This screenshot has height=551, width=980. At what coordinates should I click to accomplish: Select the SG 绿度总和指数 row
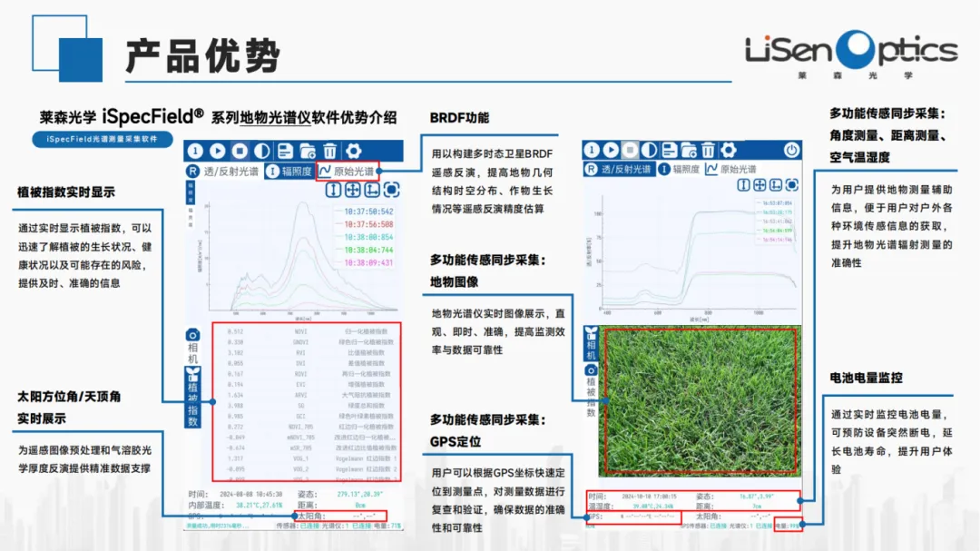click(x=307, y=406)
